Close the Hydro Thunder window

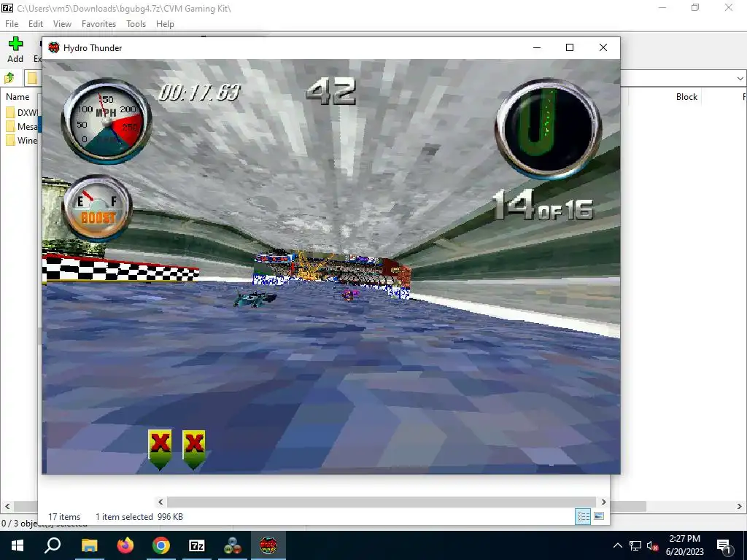tap(603, 47)
